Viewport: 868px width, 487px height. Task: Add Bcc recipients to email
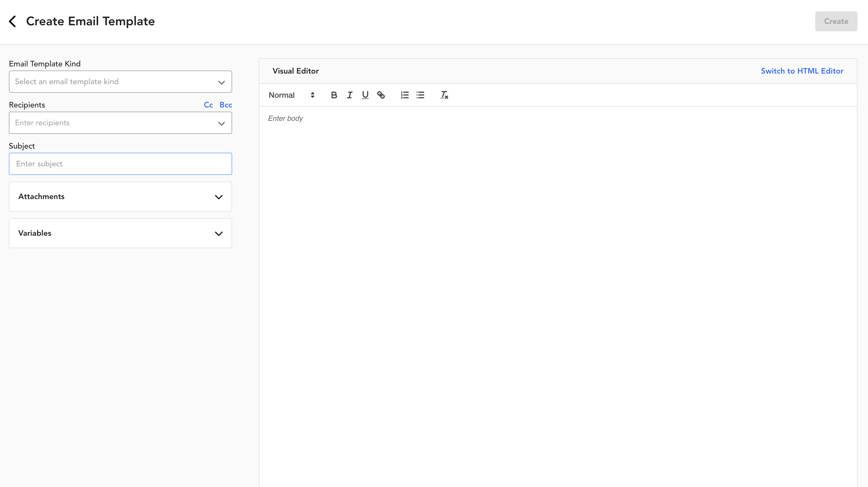(226, 105)
